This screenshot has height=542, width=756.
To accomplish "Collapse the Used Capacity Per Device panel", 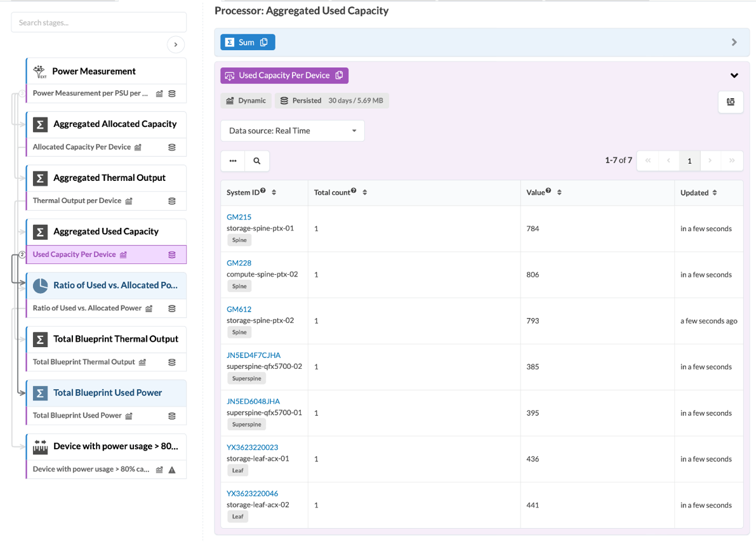I will 734,76.
